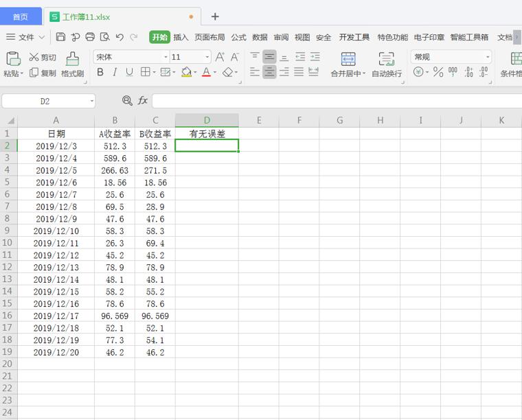Add new tab with plus button
This screenshot has height=420, width=522.
[x=215, y=16]
